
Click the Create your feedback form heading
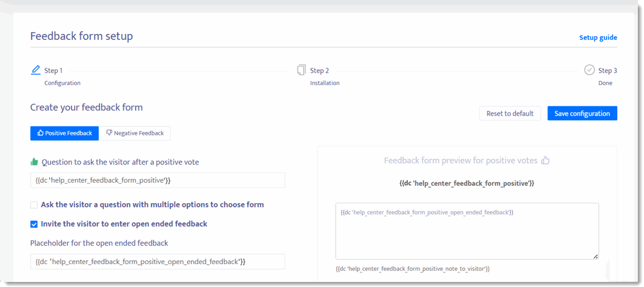(87, 108)
